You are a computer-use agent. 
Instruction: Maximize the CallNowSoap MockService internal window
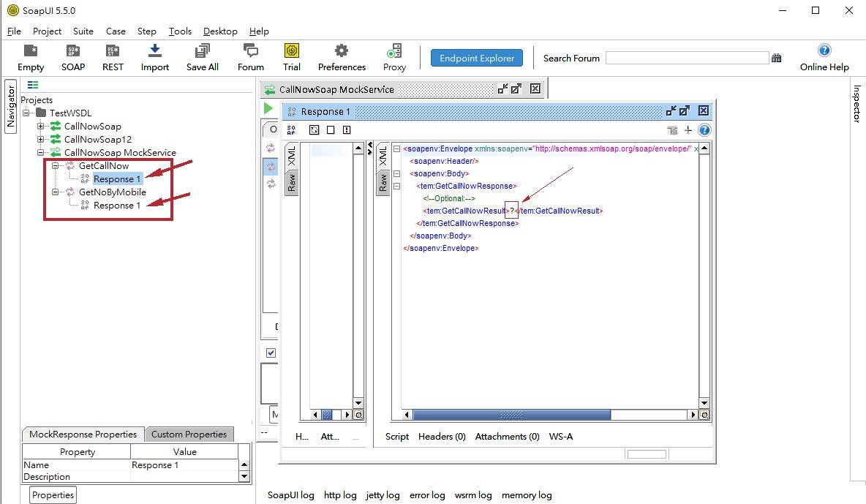tap(516, 89)
